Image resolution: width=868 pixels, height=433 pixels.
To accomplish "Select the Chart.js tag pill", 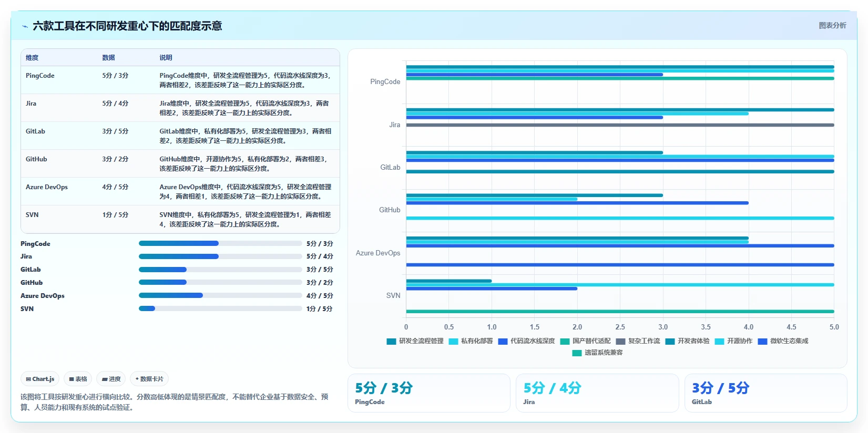I will coord(40,379).
